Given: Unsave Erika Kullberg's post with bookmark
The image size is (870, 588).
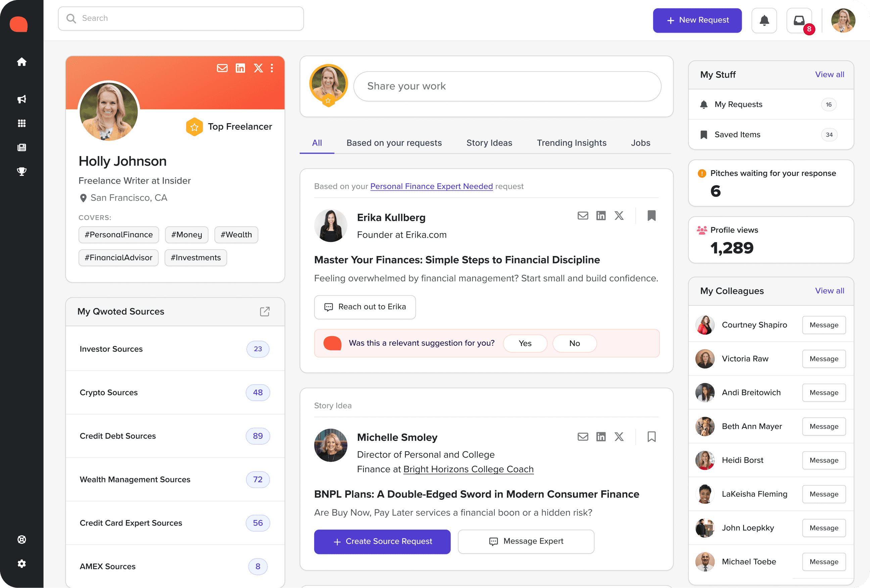Looking at the screenshot, I should (651, 215).
